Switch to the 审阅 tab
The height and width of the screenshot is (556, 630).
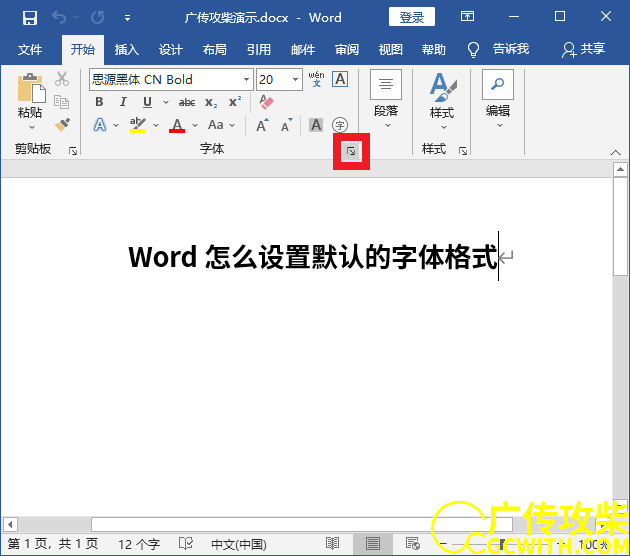click(347, 49)
